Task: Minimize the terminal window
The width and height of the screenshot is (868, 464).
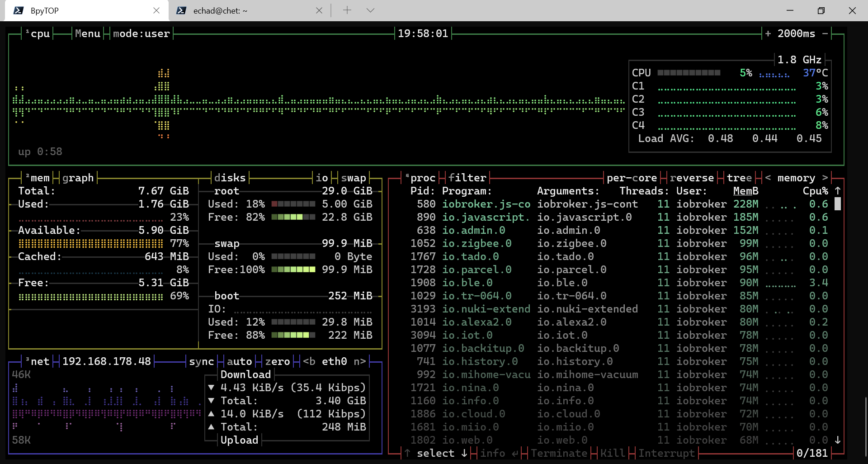Action: [790, 10]
